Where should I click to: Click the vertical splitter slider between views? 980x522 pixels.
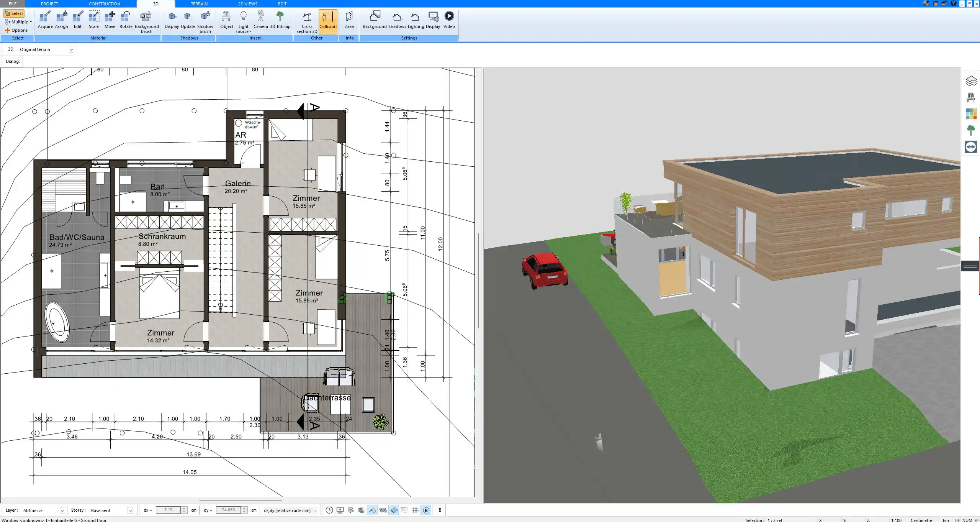[x=478, y=281]
